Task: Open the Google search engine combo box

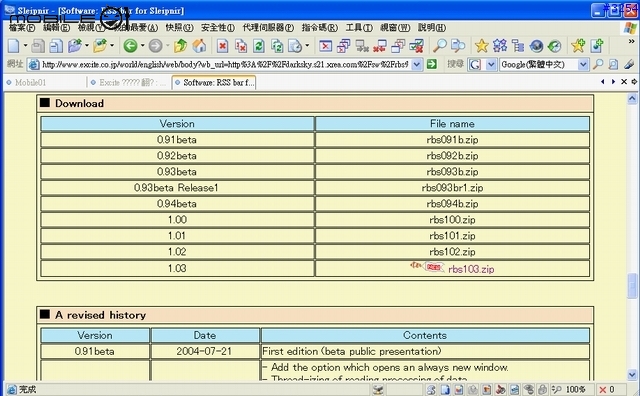Action: tap(544, 65)
